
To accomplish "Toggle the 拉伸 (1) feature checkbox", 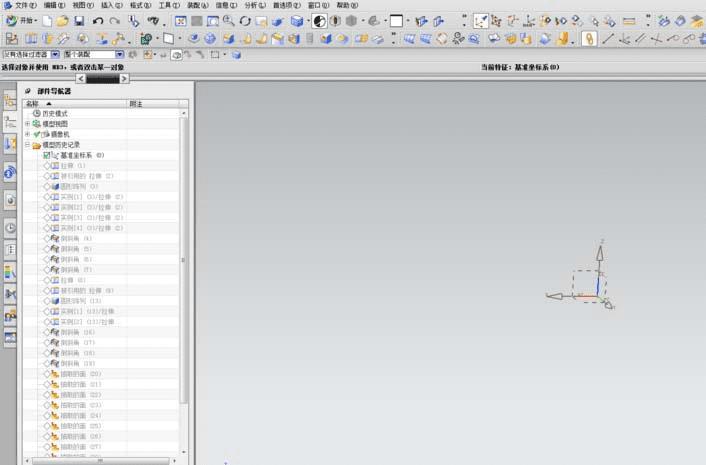I will coord(47,166).
